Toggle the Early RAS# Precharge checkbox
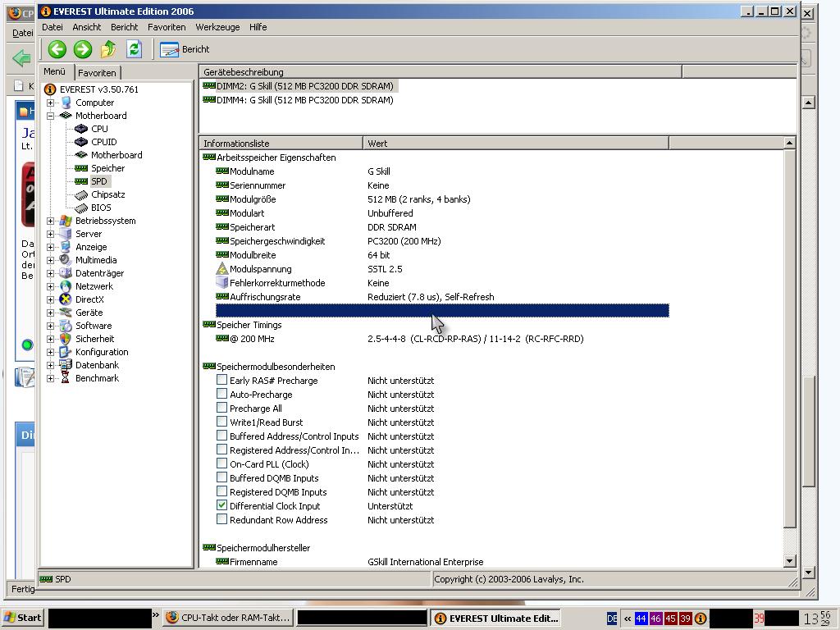 (221, 380)
